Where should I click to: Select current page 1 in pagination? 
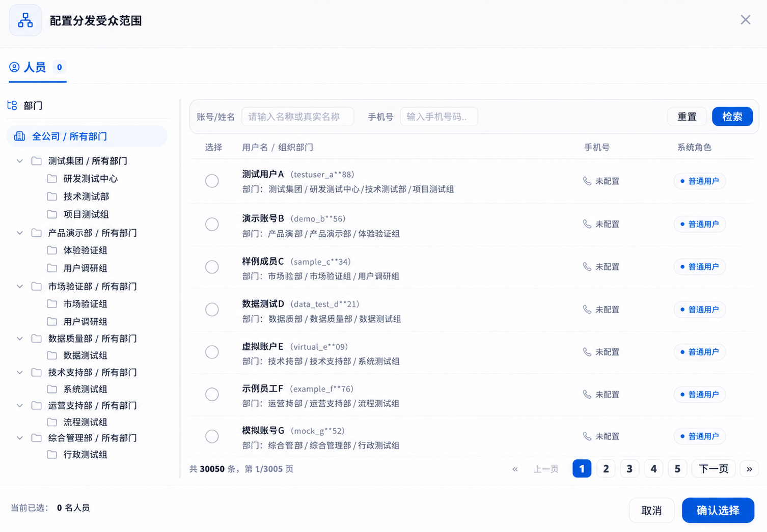(x=582, y=469)
